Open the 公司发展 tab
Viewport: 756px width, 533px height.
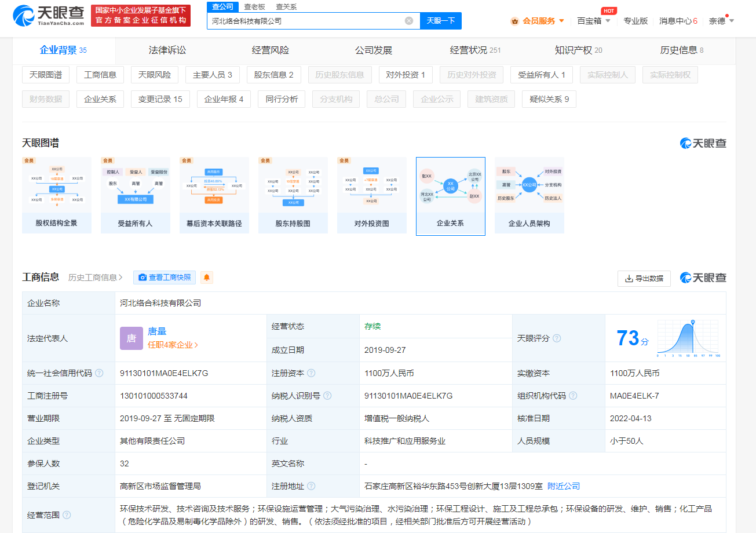[x=374, y=50]
